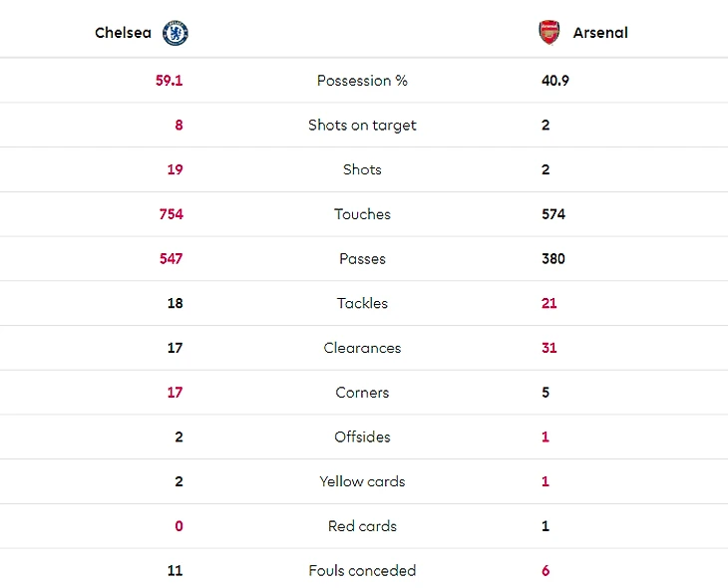Select the Touches stat label
The height and width of the screenshot is (588, 728).
(x=362, y=214)
